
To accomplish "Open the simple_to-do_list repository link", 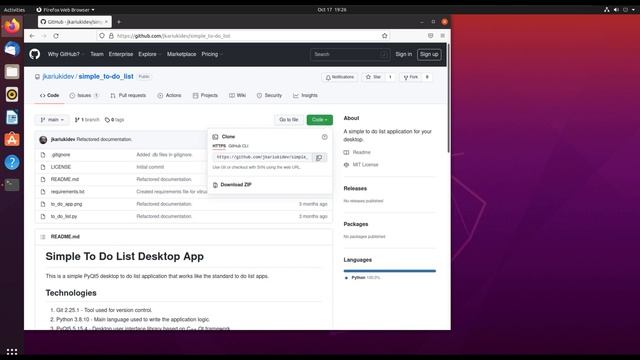I will (106, 76).
